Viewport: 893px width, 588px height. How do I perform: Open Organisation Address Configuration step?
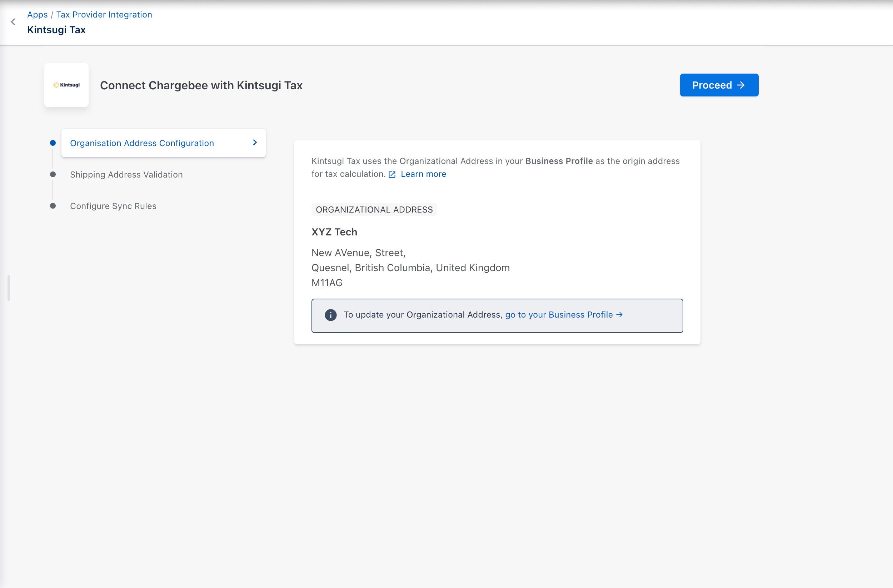(142, 143)
